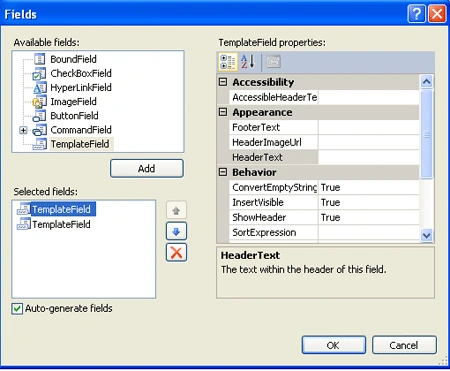Toggle the Auto-generate fields checkbox

coord(17,309)
